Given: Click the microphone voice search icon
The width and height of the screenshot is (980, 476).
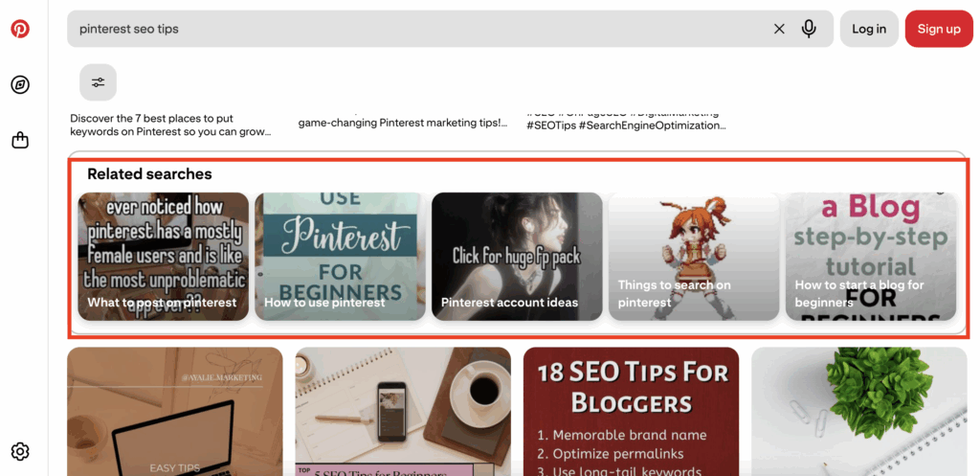Looking at the screenshot, I should click(809, 29).
